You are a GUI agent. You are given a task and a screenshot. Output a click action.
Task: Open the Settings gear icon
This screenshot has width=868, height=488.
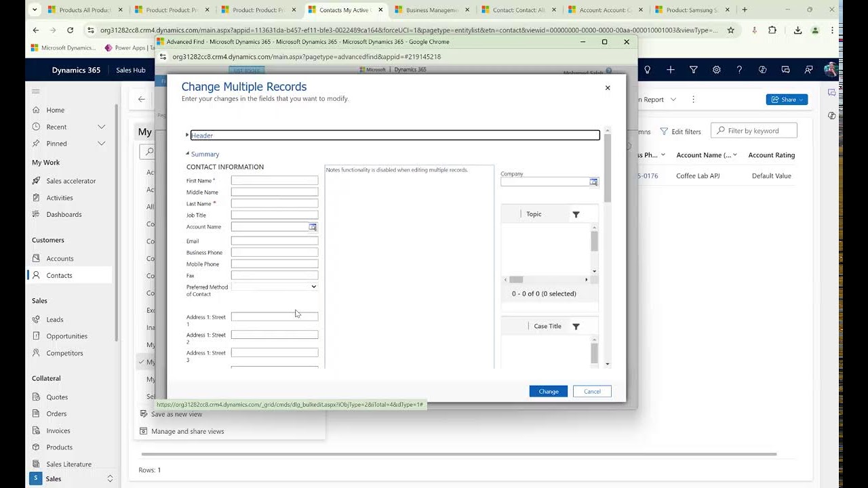(717, 70)
